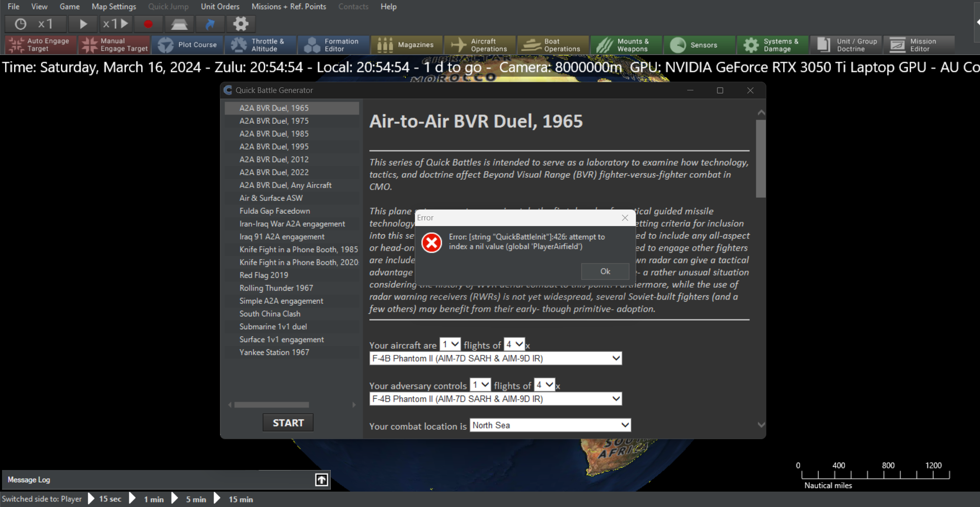Select Fulda Gap Facedown scenario
980x507 pixels.
(292, 211)
